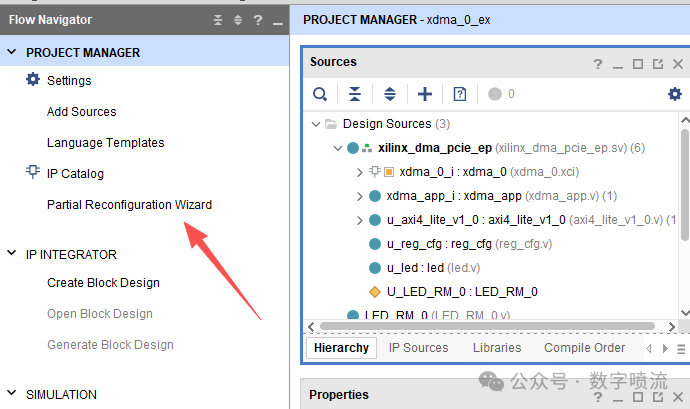
Task: Open Flow Navigator help question mark
Action: click(x=257, y=20)
